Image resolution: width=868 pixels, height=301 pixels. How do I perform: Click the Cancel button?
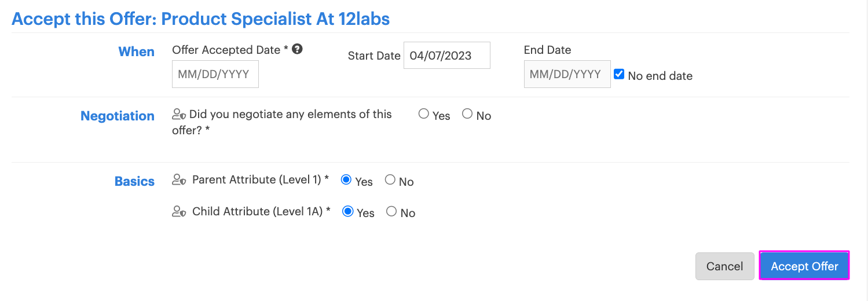[725, 266]
